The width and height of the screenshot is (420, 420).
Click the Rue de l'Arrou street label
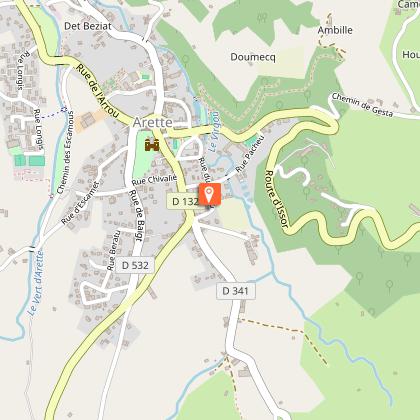(x=97, y=91)
